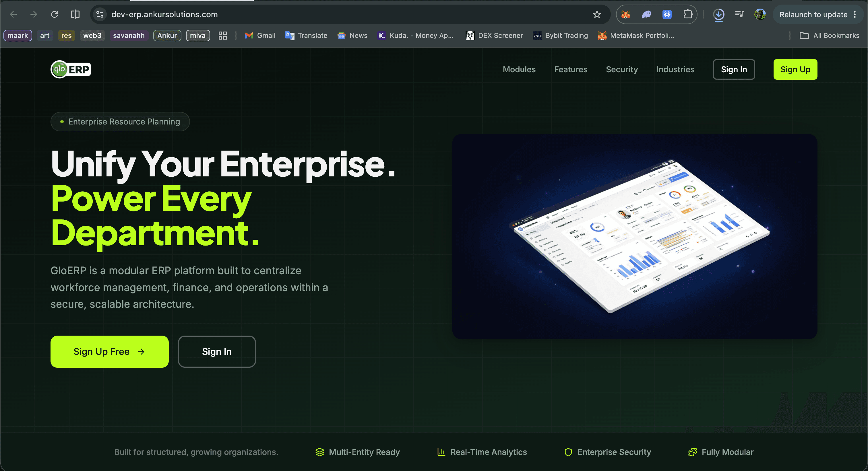Open the miva tab group
This screenshot has height=471, width=868.
click(198, 35)
